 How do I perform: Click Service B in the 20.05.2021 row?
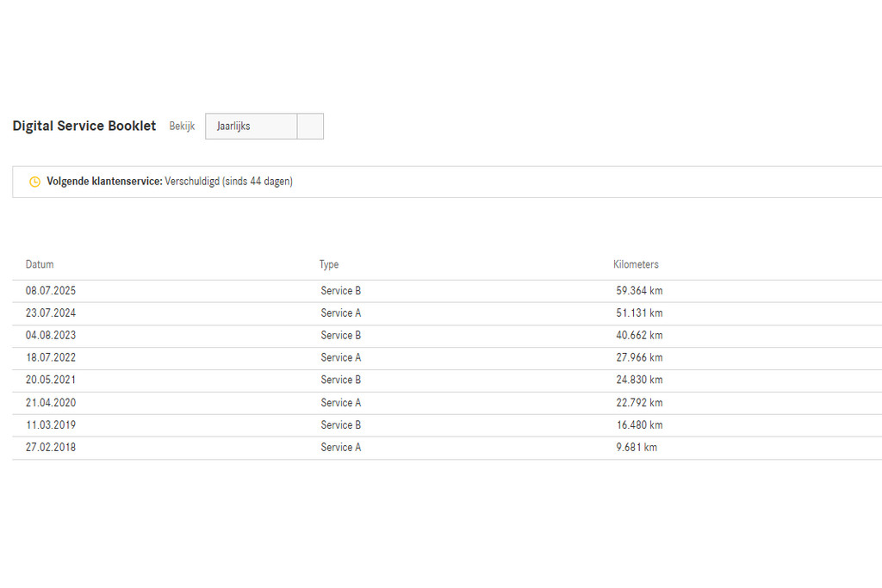click(x=341, y=380)
